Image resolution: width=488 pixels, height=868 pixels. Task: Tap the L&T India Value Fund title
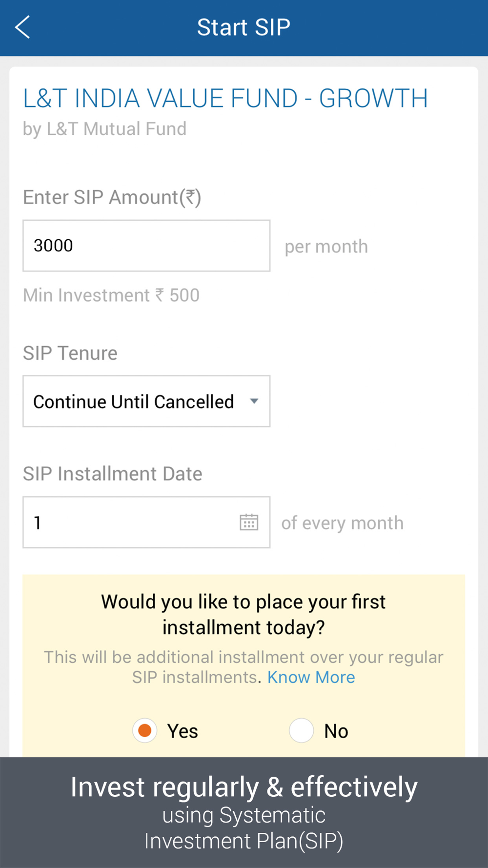(225, 98)
